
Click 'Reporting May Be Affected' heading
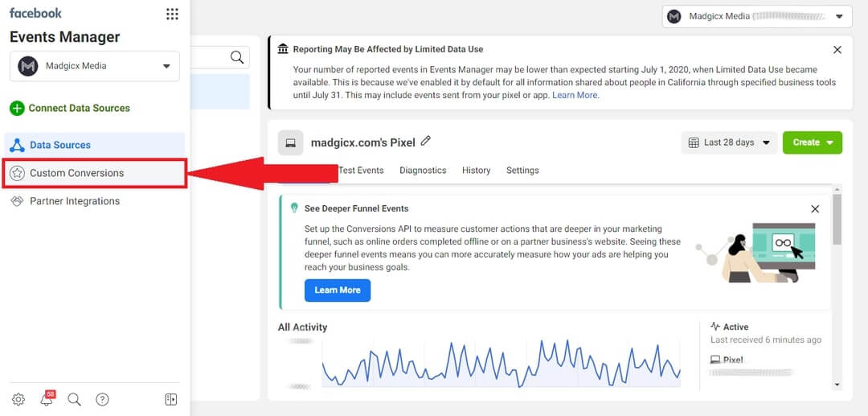point(388,49)
